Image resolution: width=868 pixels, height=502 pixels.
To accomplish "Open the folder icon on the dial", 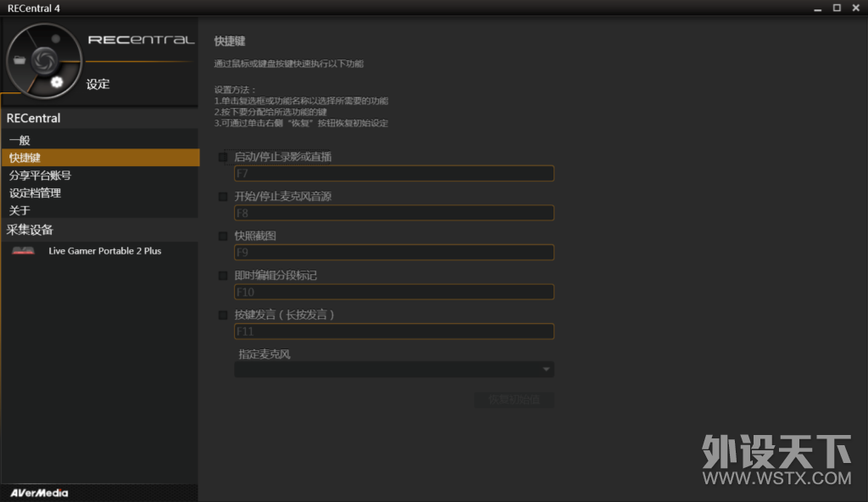I will point(20,60).
